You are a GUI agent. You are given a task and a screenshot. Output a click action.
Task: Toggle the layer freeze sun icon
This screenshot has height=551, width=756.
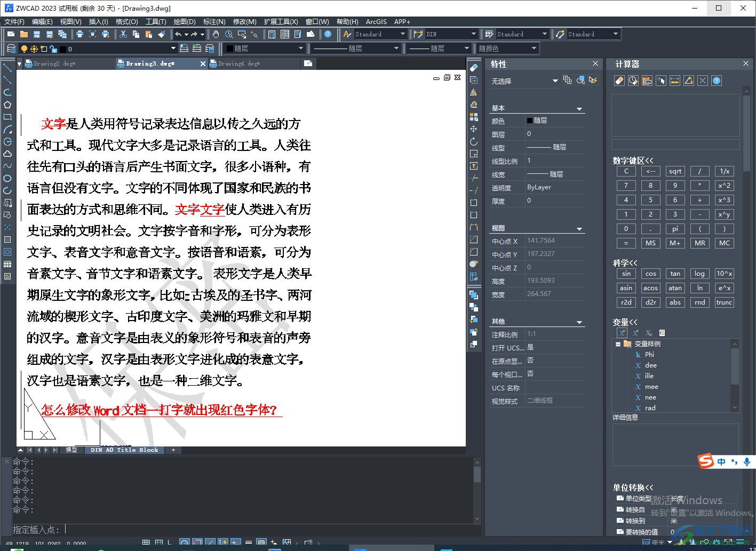pyautogui.click(x=34, y=49)
